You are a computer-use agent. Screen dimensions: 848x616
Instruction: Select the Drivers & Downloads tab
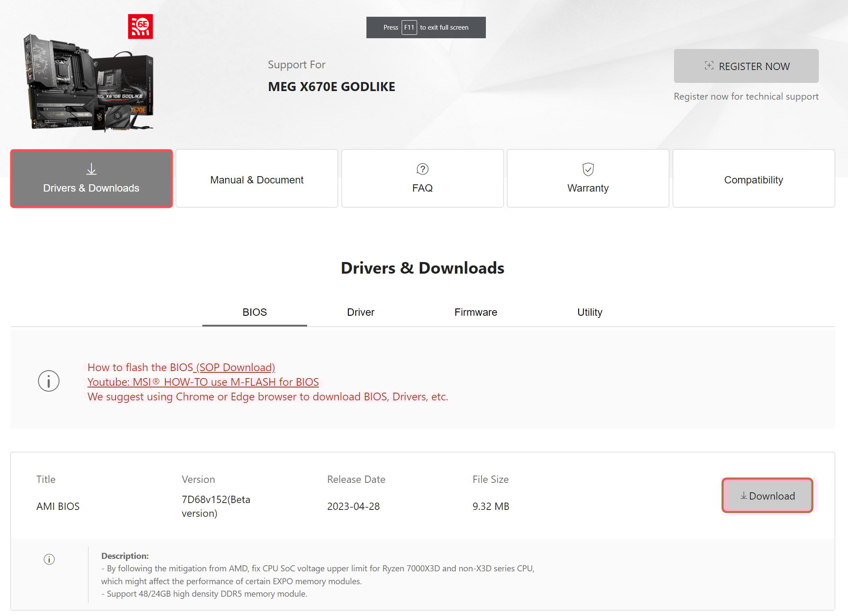coord(92,179)
